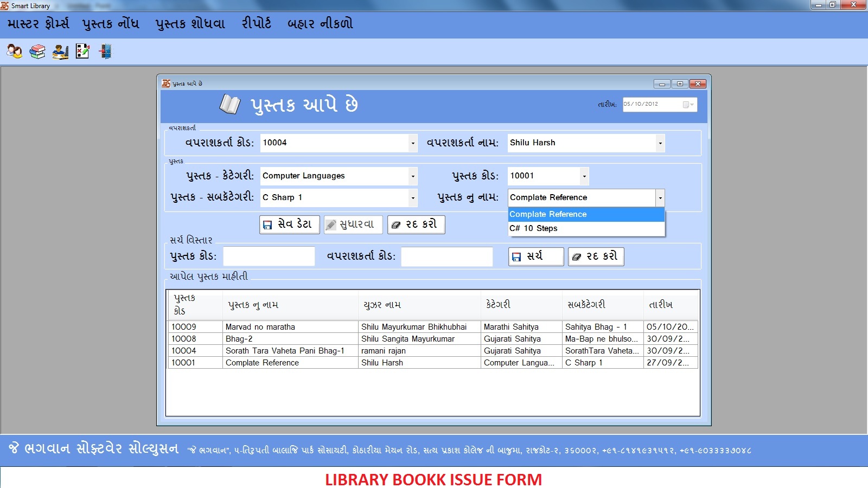Click the eraser icon on the રદ કરો button
The image size is (868, 488).
point(398,224)
